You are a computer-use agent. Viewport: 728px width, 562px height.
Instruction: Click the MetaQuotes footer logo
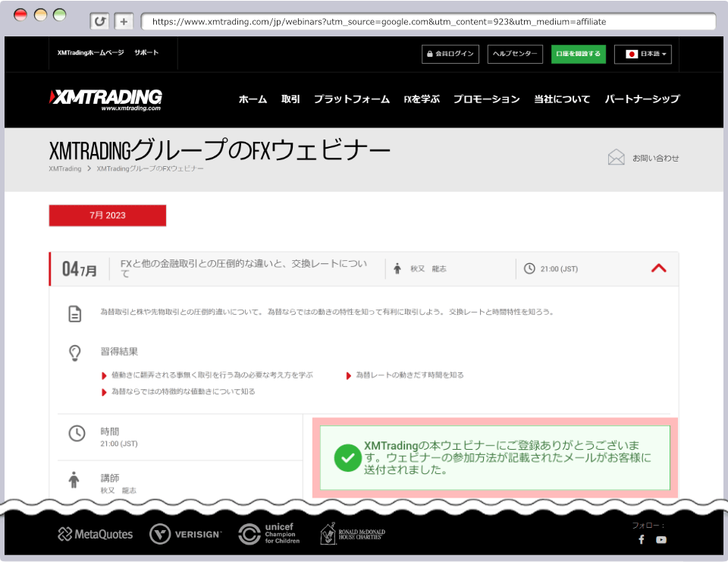click(x=96, y=535)
